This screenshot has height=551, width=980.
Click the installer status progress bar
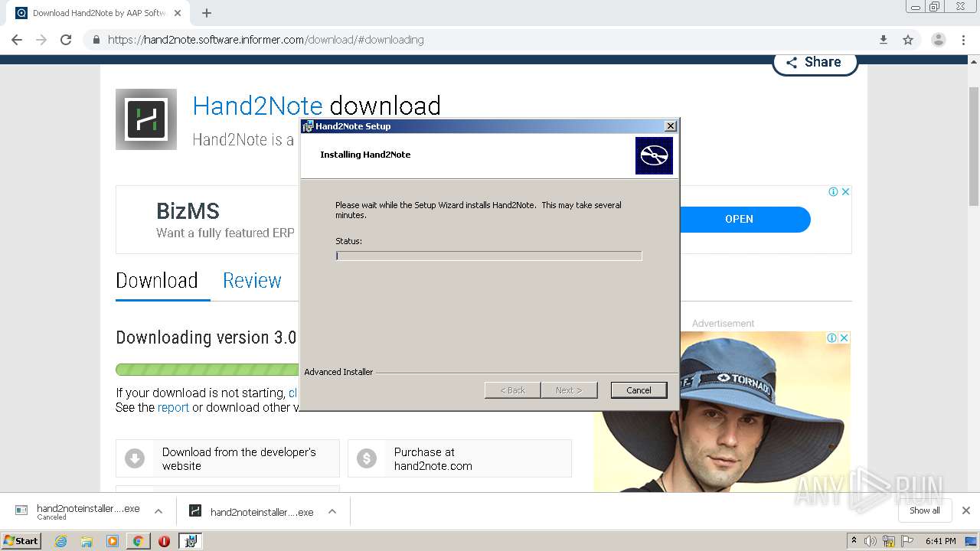click(x=488, y=256)
